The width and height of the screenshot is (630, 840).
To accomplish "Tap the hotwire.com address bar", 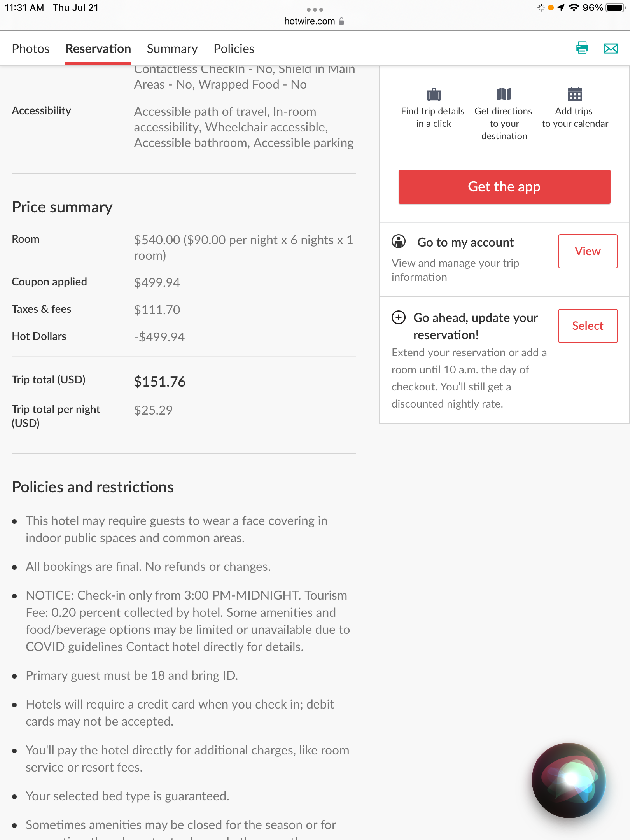I will (x=310, y=21).
